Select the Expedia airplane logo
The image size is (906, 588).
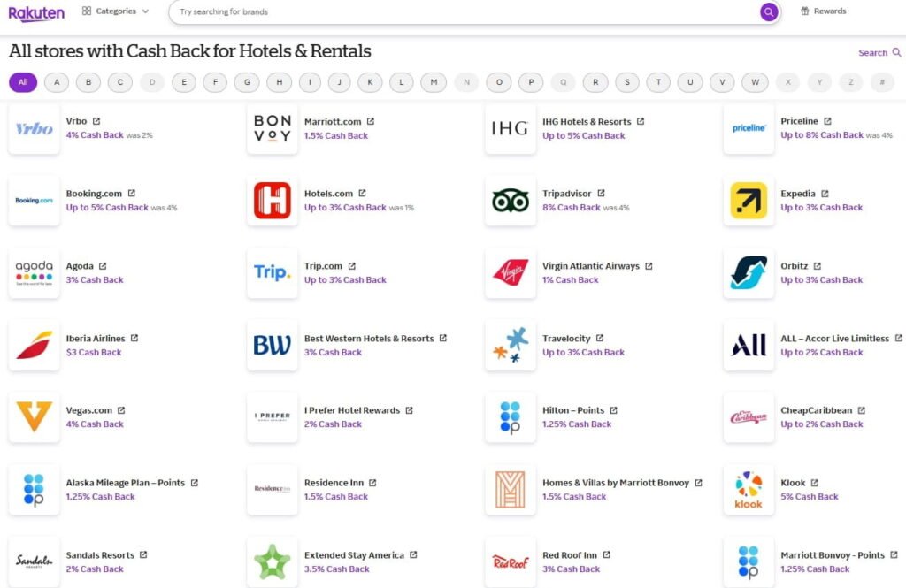pyautogui.click(x=749, y=201)
